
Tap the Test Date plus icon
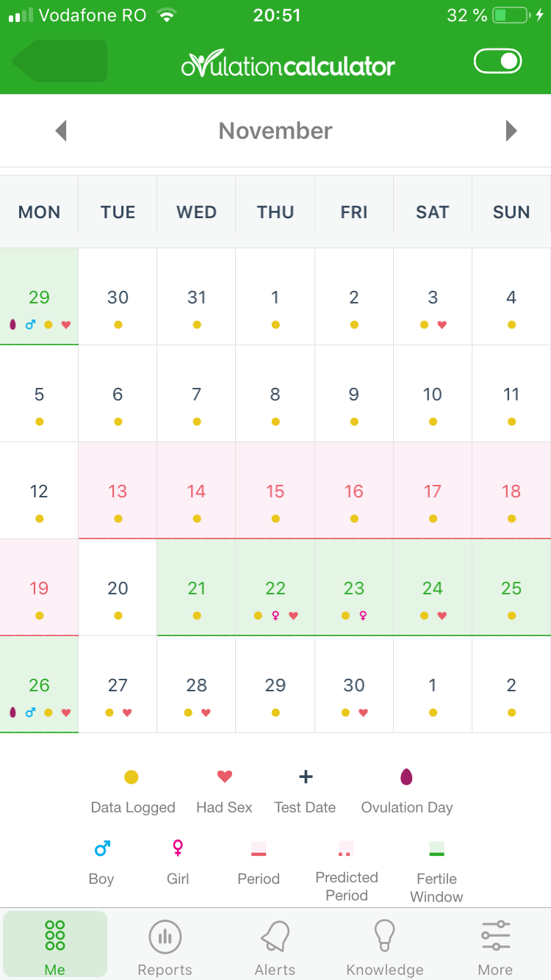coord(306,777)
